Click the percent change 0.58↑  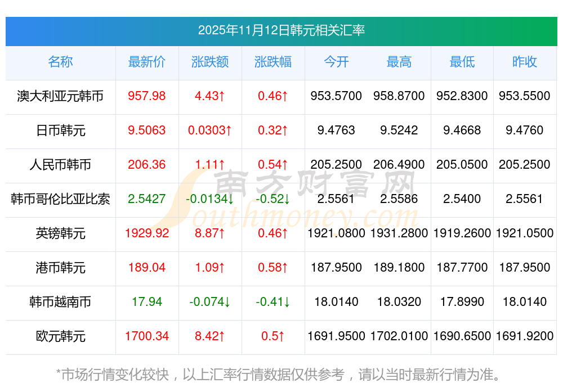click(273, 268)
